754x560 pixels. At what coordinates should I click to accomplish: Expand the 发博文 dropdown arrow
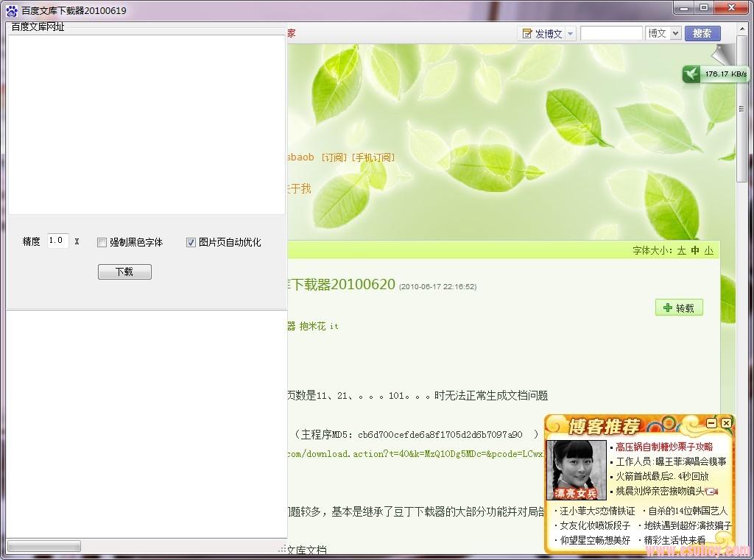(570, 34)
